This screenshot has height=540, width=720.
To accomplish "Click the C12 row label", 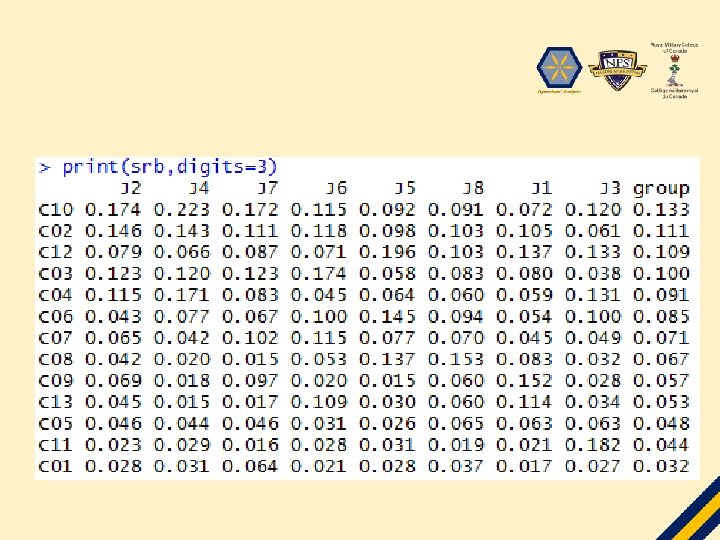I will (x=56, y=253).
